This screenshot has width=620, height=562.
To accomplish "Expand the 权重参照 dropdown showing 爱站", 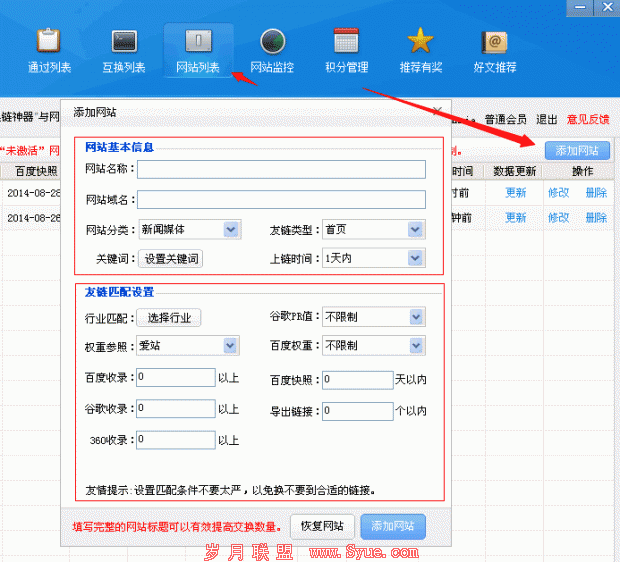I will point(188,346).
